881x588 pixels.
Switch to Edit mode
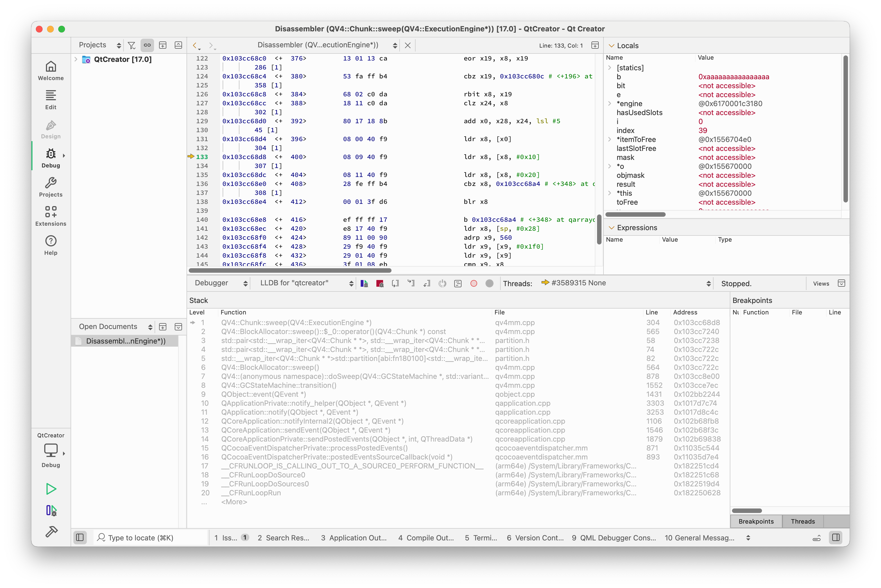(x=51, y=100)
